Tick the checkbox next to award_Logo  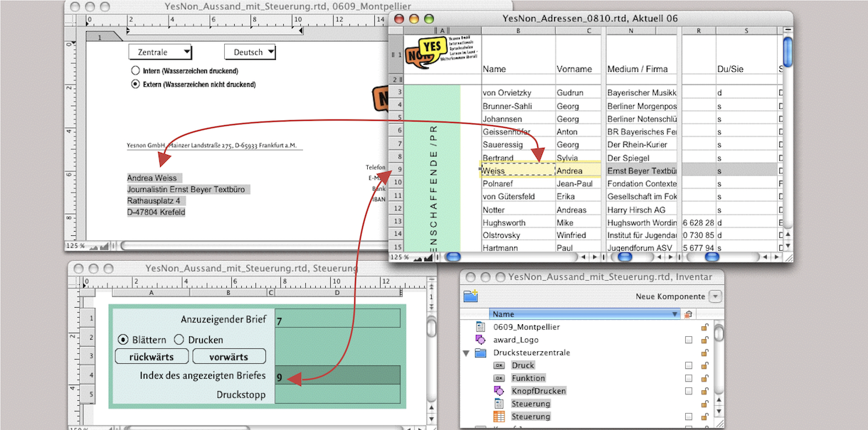(688, 340)
